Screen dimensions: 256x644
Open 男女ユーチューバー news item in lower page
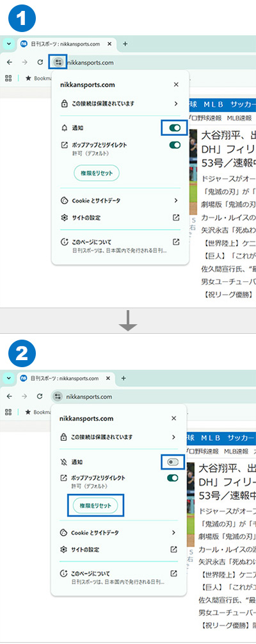pyautogui.click(x=227, y=614)
